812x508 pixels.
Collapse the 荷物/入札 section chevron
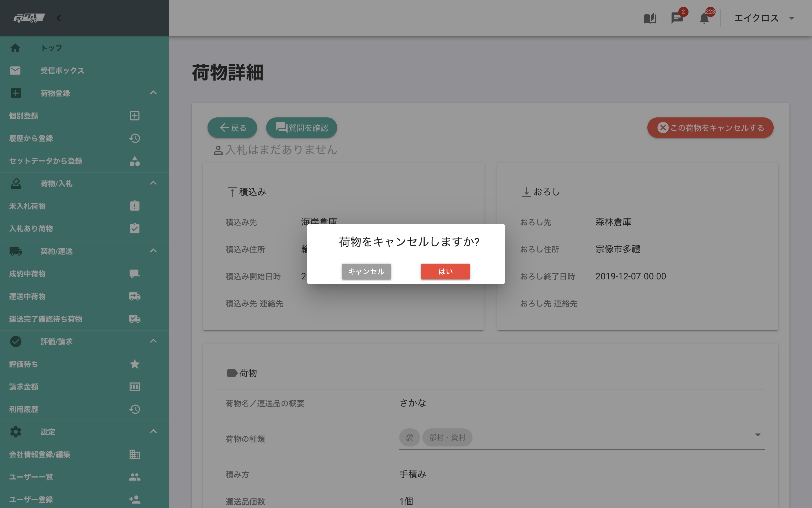153,183
